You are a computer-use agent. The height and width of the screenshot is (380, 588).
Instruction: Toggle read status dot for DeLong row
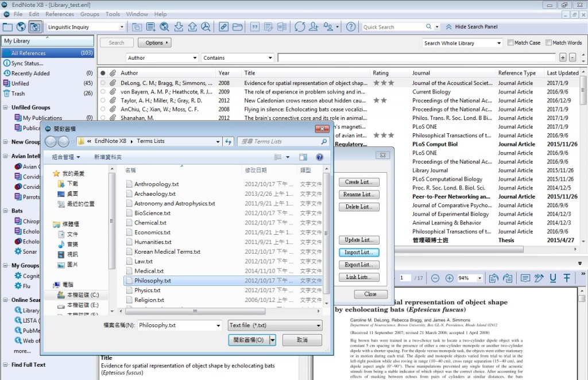[103, 83]
